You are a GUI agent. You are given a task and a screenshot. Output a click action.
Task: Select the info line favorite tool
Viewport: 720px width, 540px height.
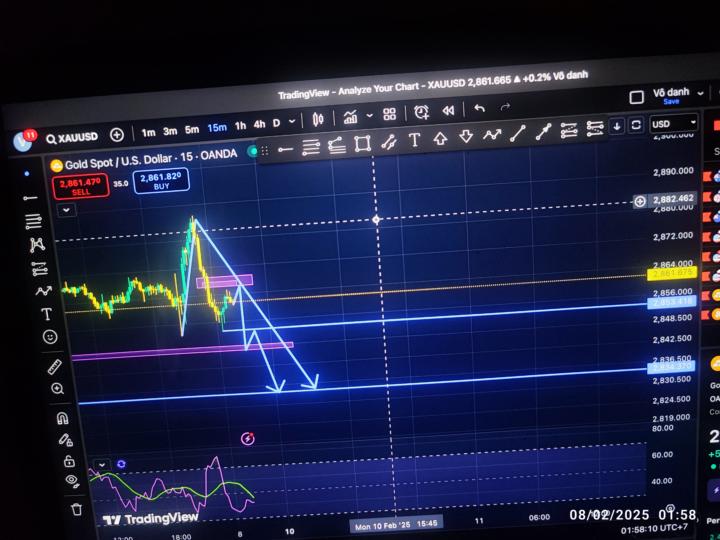(x=543, y=131)
